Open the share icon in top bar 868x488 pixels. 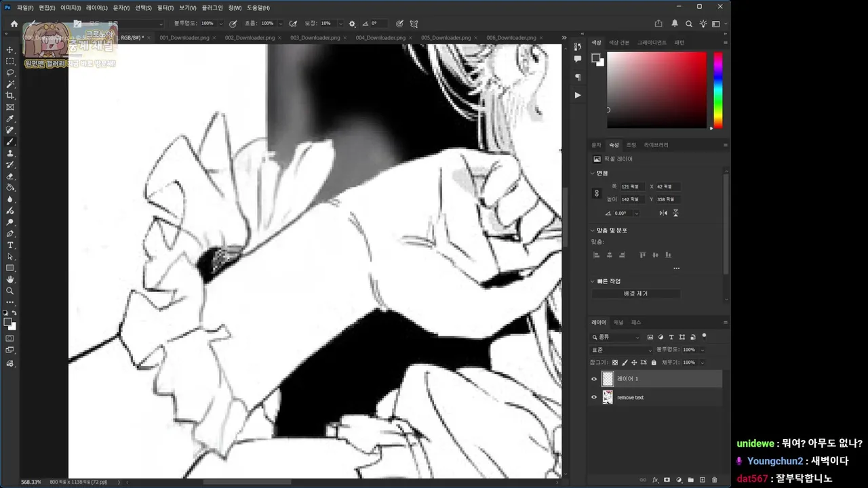coord(658,24)
